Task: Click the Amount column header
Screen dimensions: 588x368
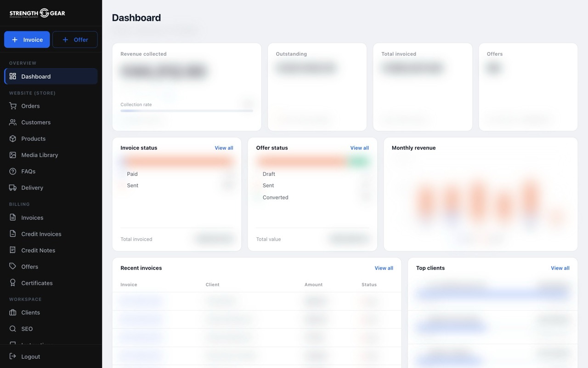Action: (313, 285)
